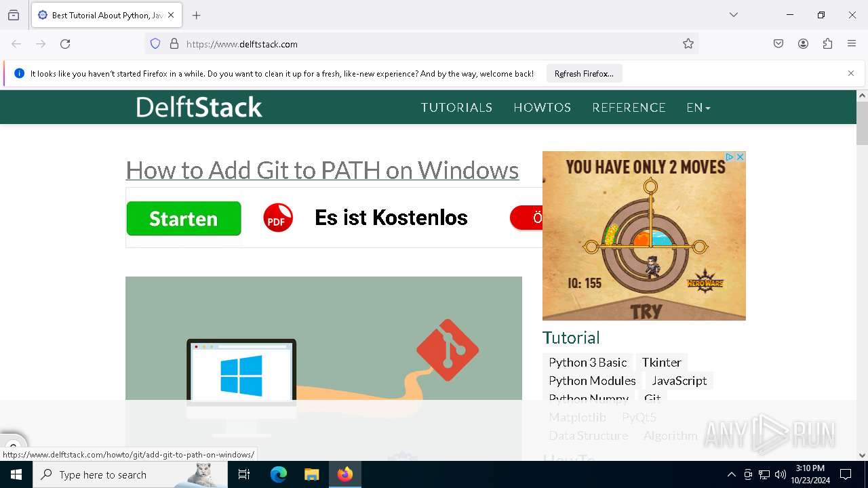Open extensions puzzle icon
The height and width of the screenshot is (488, 868).
[827, 44]
